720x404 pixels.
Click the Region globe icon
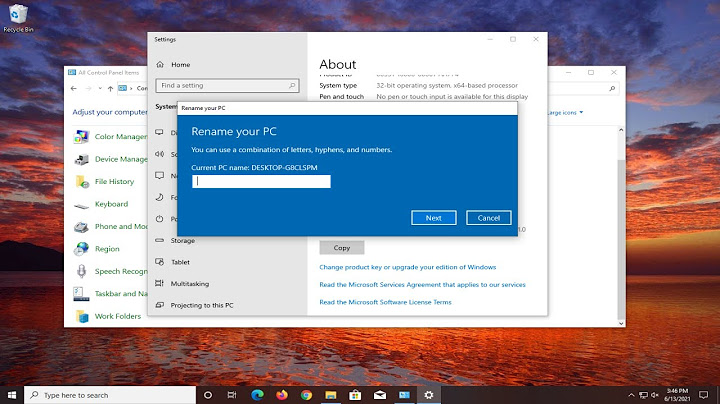point(82,249)
